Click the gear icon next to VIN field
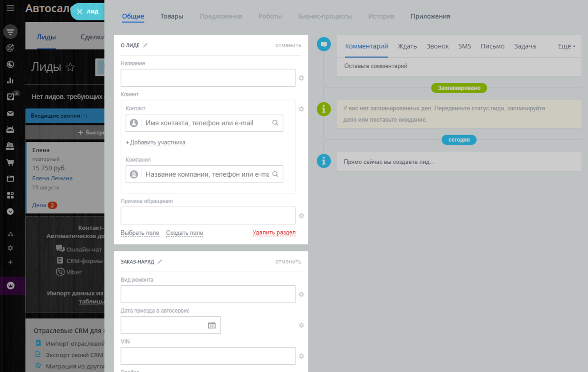The height and width of the screenshot is (372, 588). 301,356
